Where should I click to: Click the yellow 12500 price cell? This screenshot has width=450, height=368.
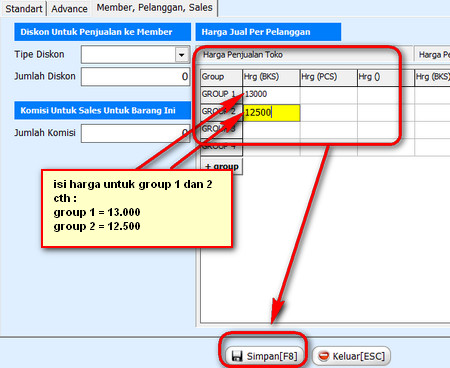(271, 113)
